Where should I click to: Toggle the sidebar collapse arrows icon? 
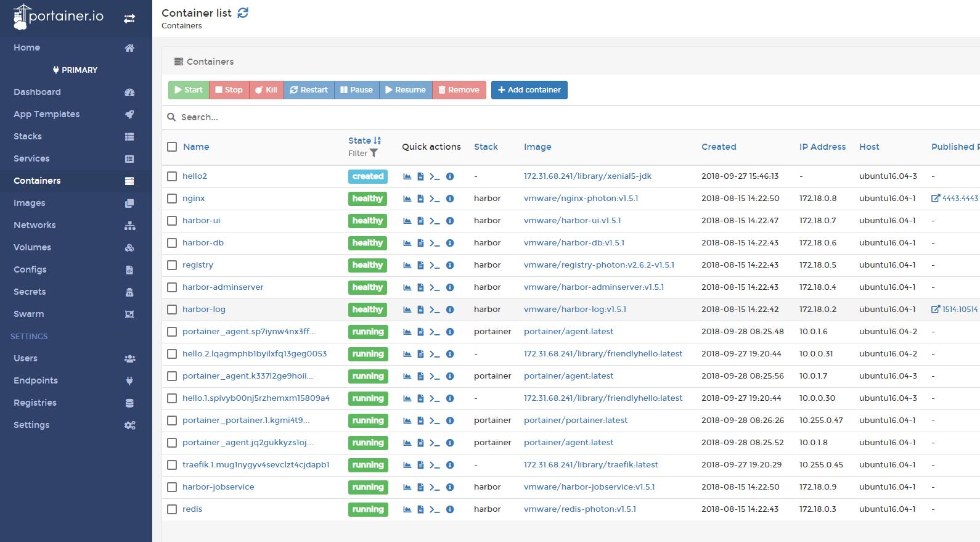click(x=129, y=18)
